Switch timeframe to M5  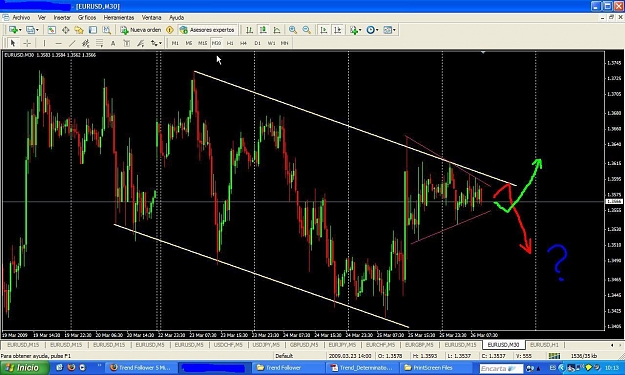pyautogui.click(x=189, y=43)
